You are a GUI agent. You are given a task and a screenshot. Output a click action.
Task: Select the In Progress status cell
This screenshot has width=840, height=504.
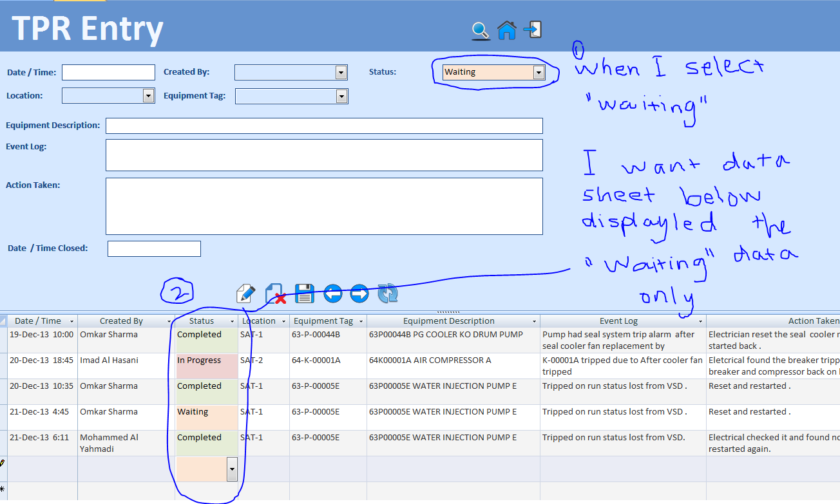pyautogui.click(x=206, y=366)
